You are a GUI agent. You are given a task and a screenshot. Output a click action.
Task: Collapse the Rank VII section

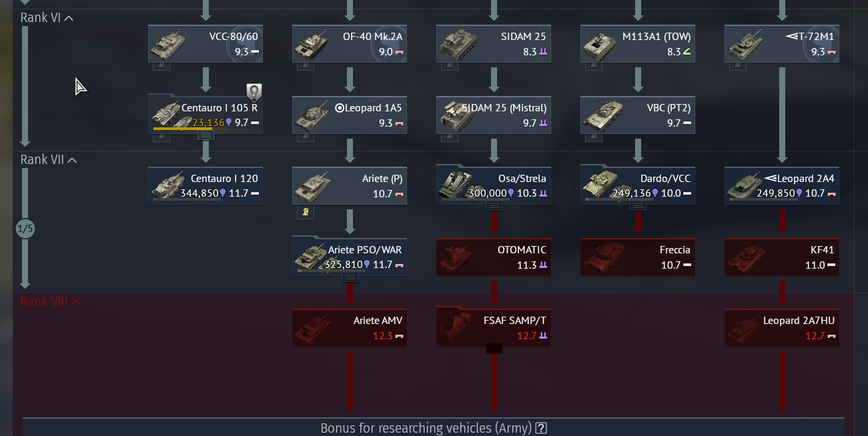click(x=49, y=160)
